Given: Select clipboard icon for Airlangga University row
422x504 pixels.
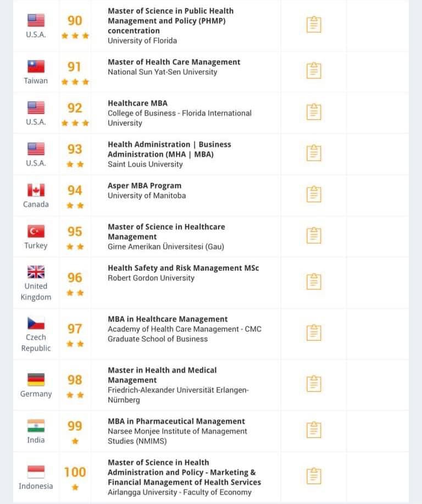Looking at the screenshot, I should tap(313, 475).
